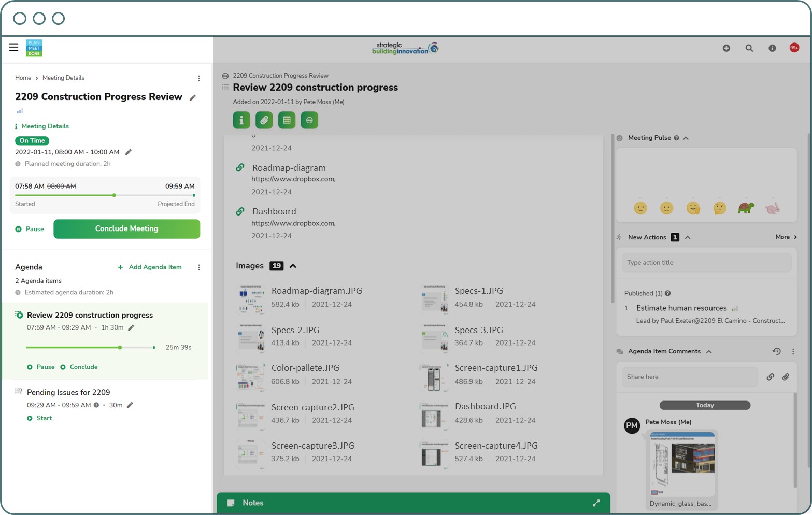812x515 pixels.
Task: Pause the meeting timer
Action: [30, 229]
